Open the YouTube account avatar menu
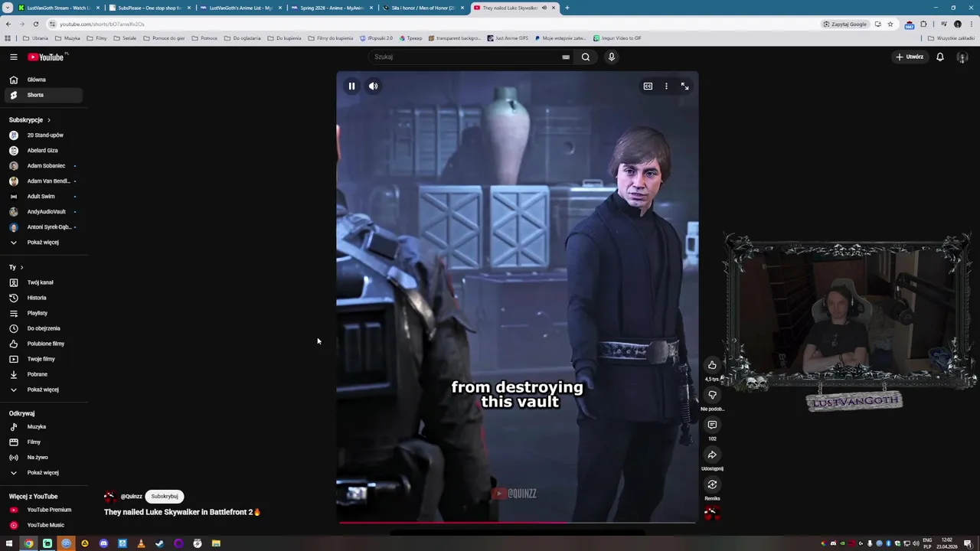This screenshot has width=980, height=551. [962, 57]
